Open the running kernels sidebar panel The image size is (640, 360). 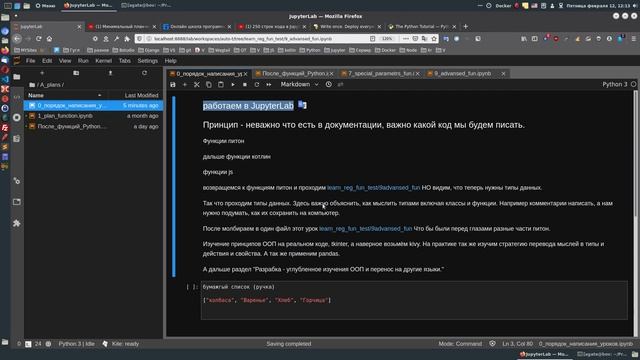(x=17, y=118)
